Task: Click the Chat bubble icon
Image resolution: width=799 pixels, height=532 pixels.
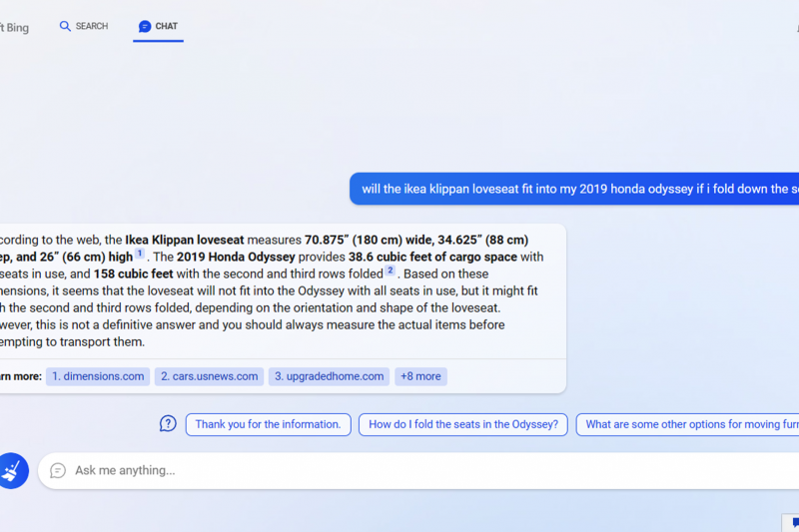Action: coord(145,26)
